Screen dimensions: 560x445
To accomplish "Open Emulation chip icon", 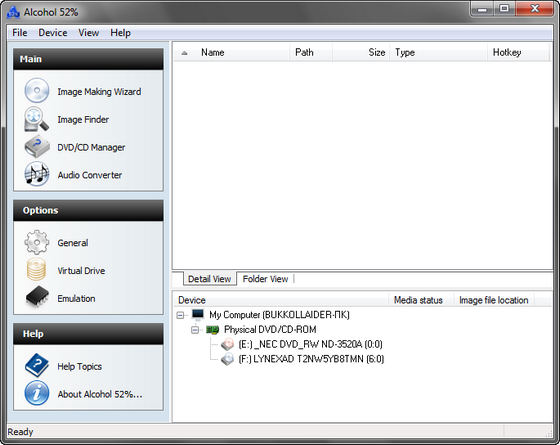I will point(37,297).
